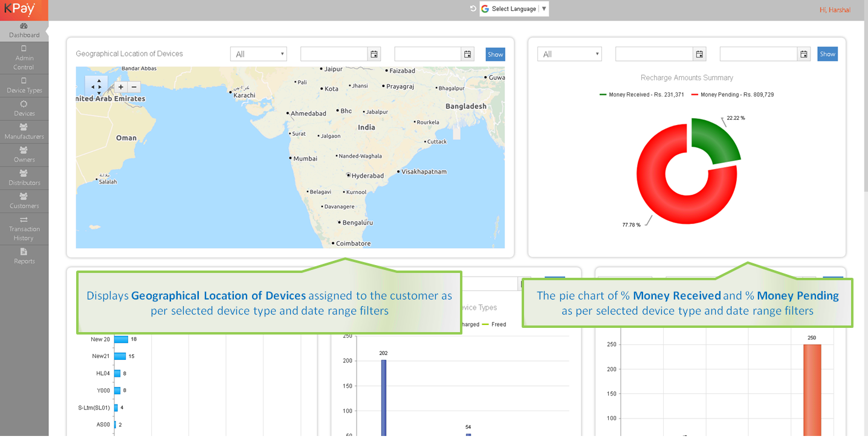Viewport: 868px width, 439px height.
Task: Click the recharge summary end date field
Action: (x=758, y=54)
